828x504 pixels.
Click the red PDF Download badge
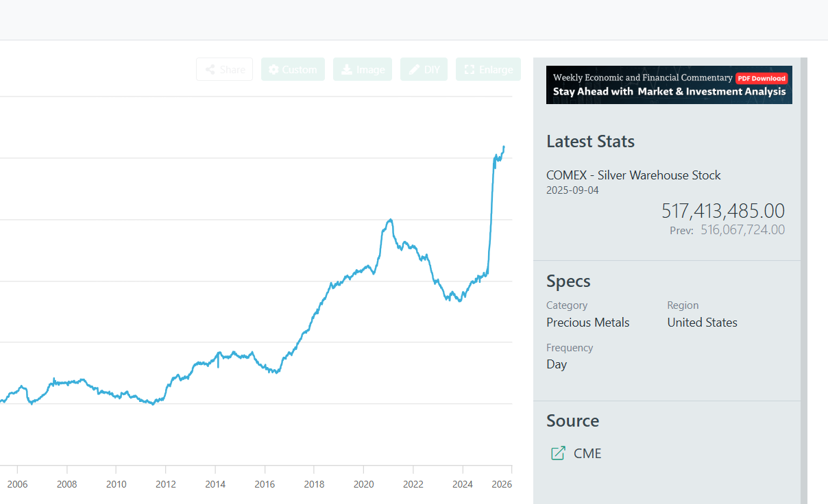[x=762, y=78]
